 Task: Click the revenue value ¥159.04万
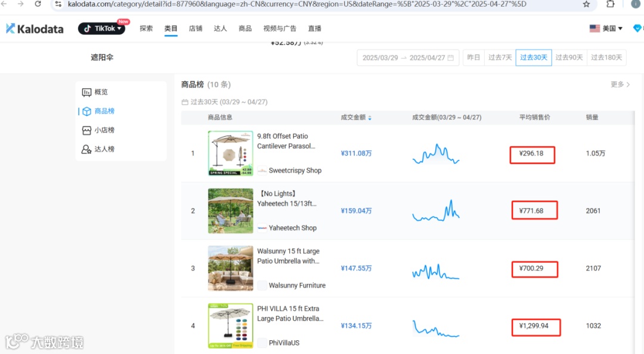[x=356, y=211]
